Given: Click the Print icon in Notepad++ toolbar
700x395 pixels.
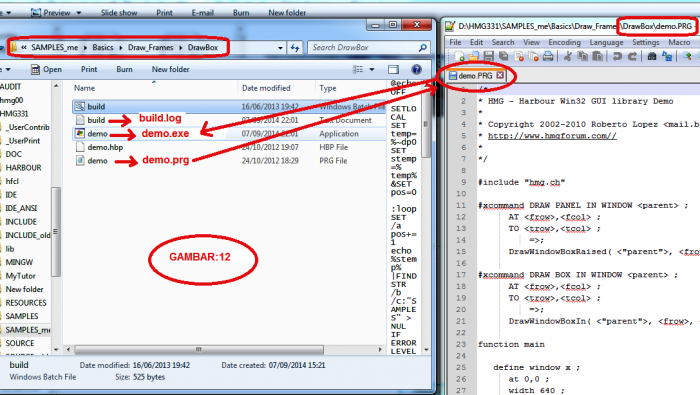Looking at the screenshot, I should coord(548,56).
